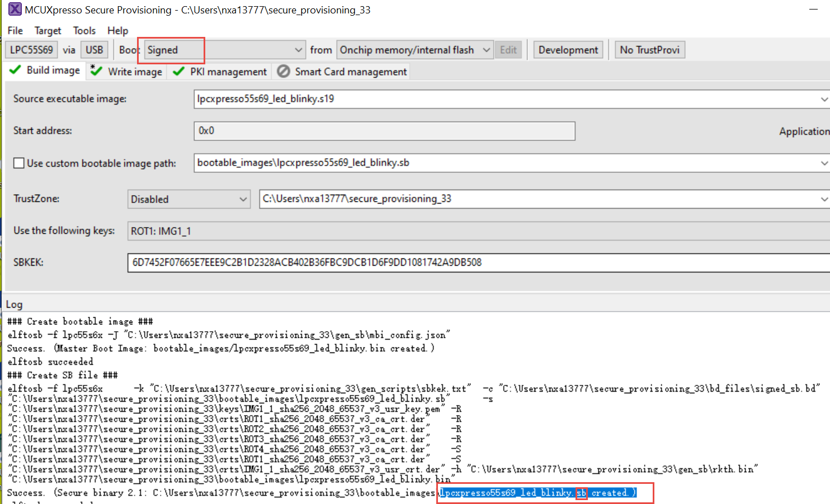Expand the bootable image path dropdown
Screen dimensions: 830x504
pos(824,163)
